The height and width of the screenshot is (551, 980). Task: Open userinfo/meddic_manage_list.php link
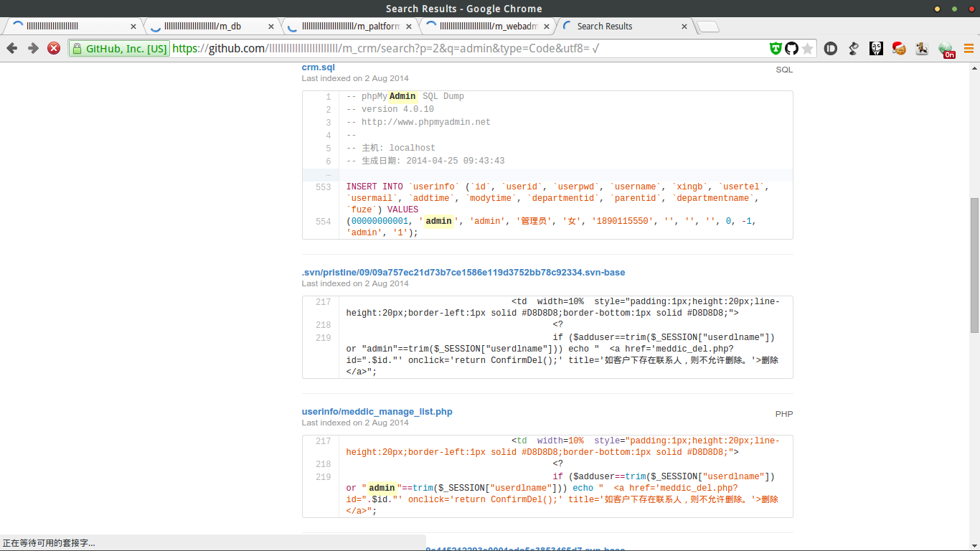[x=377, y=412]
